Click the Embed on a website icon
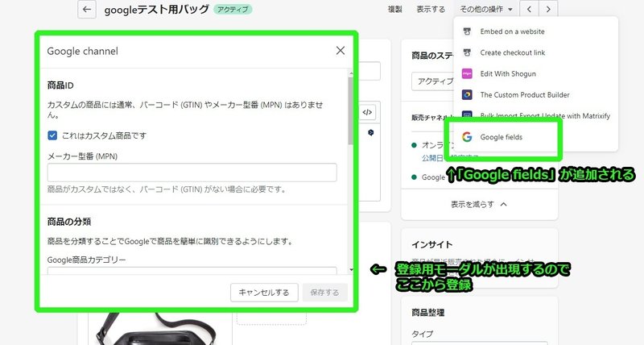644x345 pixels. pyautogui.click(x=467, y=31)
